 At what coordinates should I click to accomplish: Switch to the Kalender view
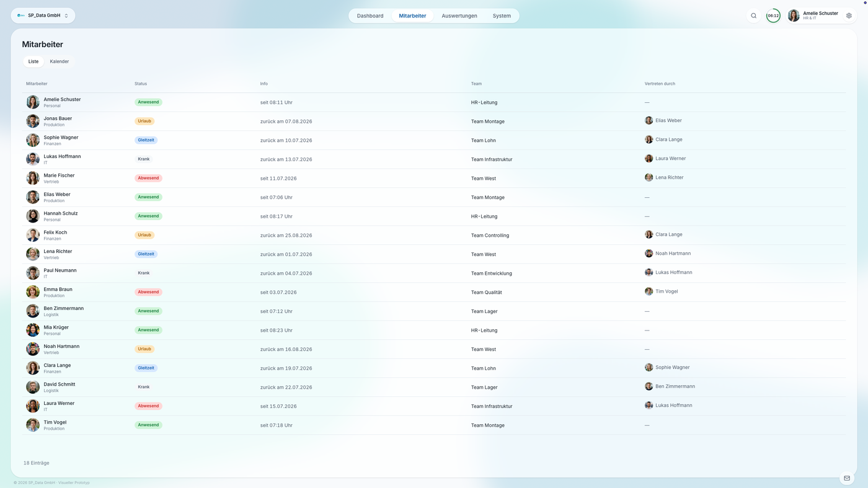pos(60,61)
